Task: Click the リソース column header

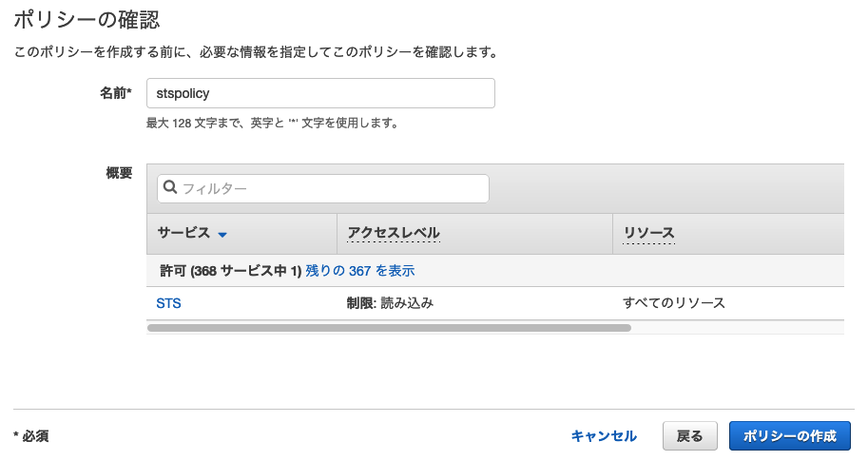Action: point(648,234)
